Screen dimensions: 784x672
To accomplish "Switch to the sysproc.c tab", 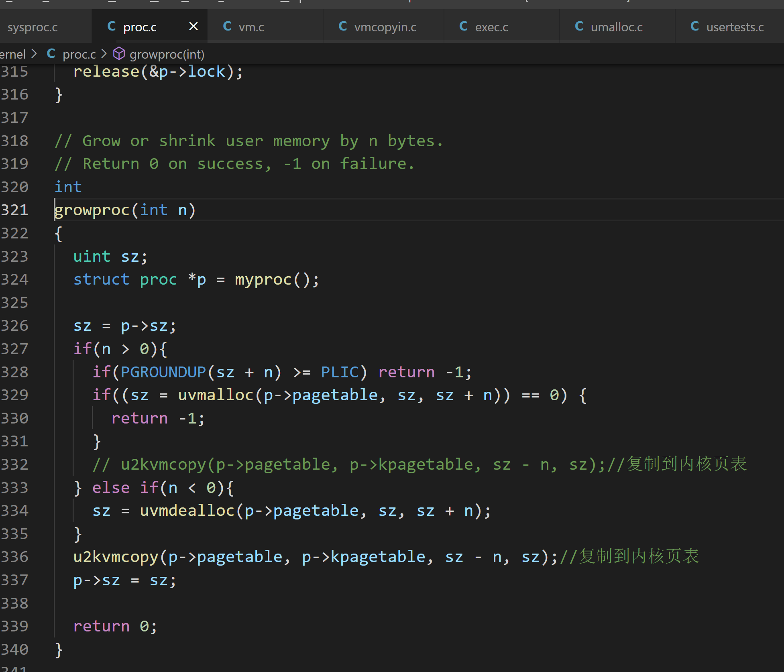I will click(x=33, y=27).
